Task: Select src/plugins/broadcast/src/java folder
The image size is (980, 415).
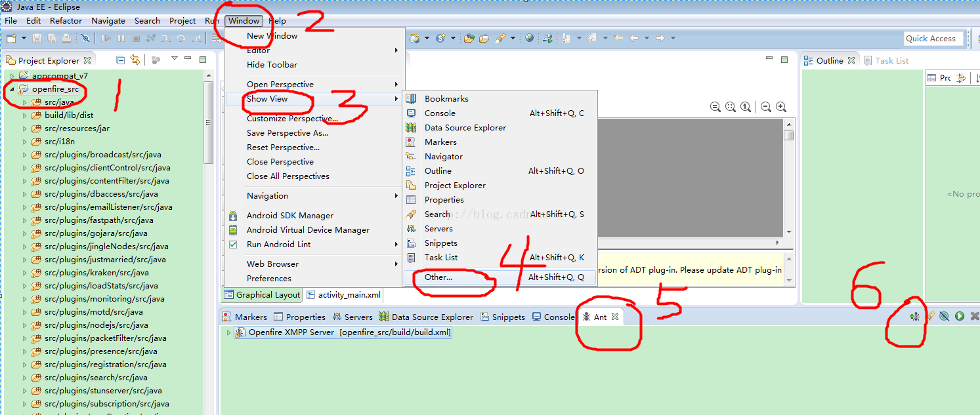Action: tap(102, 155)
